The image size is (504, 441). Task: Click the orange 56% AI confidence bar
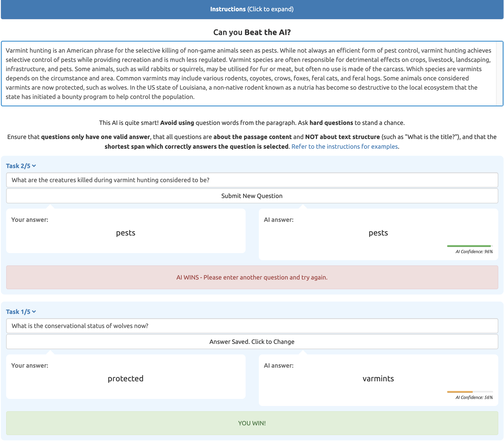[460, 391]
